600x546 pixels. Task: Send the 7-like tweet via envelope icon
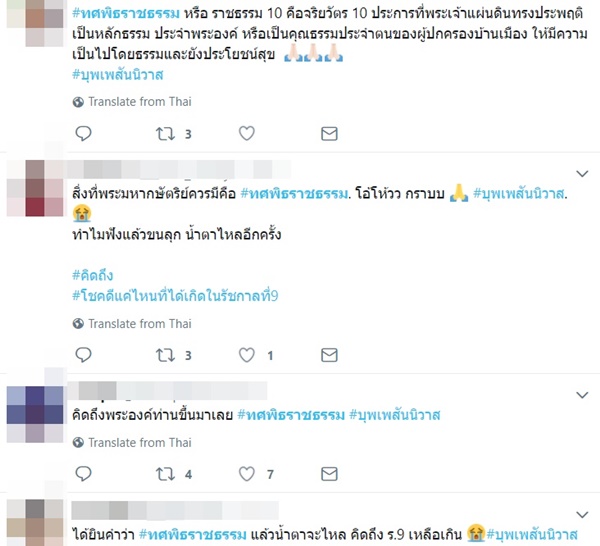(329, 474)
